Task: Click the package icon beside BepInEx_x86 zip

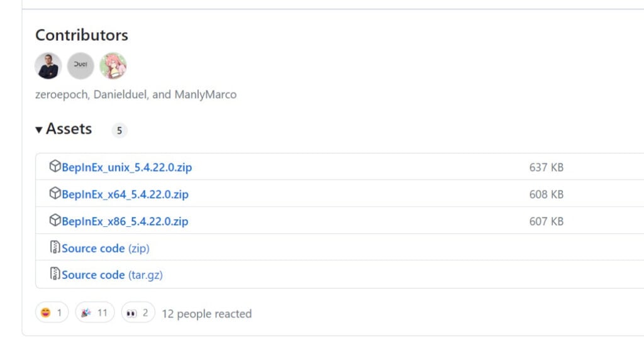Action: [55, 221]
